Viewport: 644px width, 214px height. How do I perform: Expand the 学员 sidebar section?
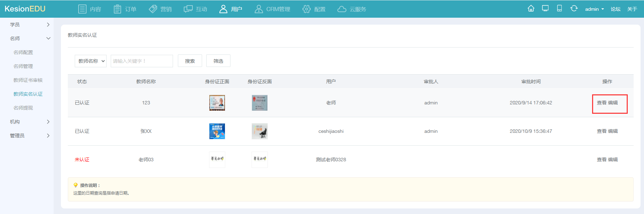(x=29, y=25)
